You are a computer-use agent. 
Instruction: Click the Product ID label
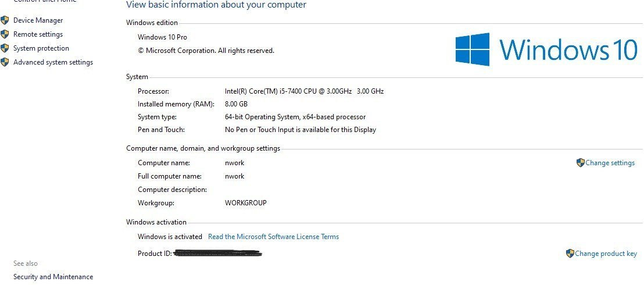(x=155, y=254)
